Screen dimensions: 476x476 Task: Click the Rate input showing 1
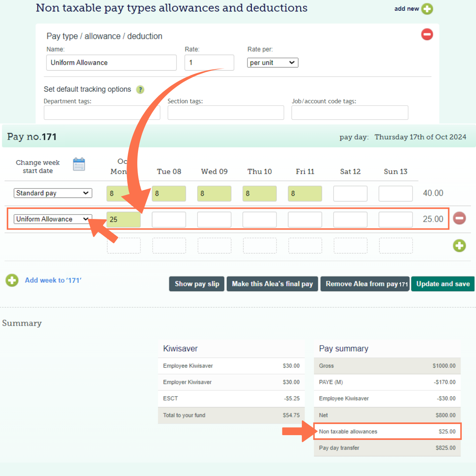point(209,62)
